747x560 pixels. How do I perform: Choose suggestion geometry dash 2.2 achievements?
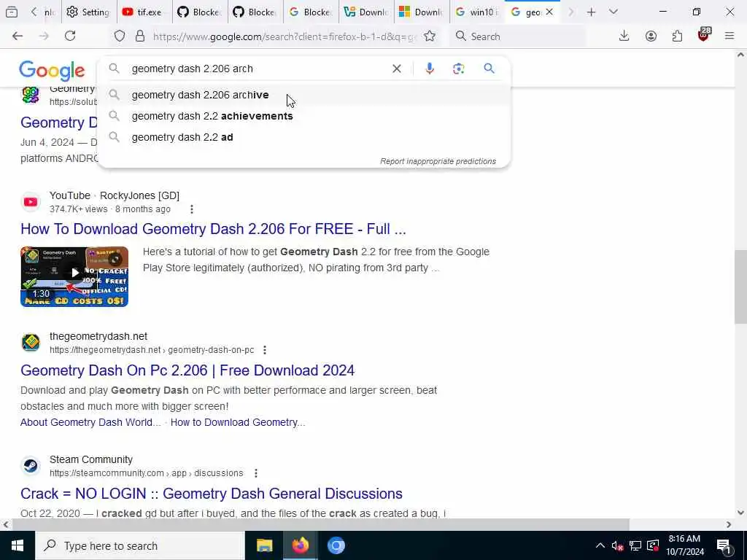coord(303,116)
